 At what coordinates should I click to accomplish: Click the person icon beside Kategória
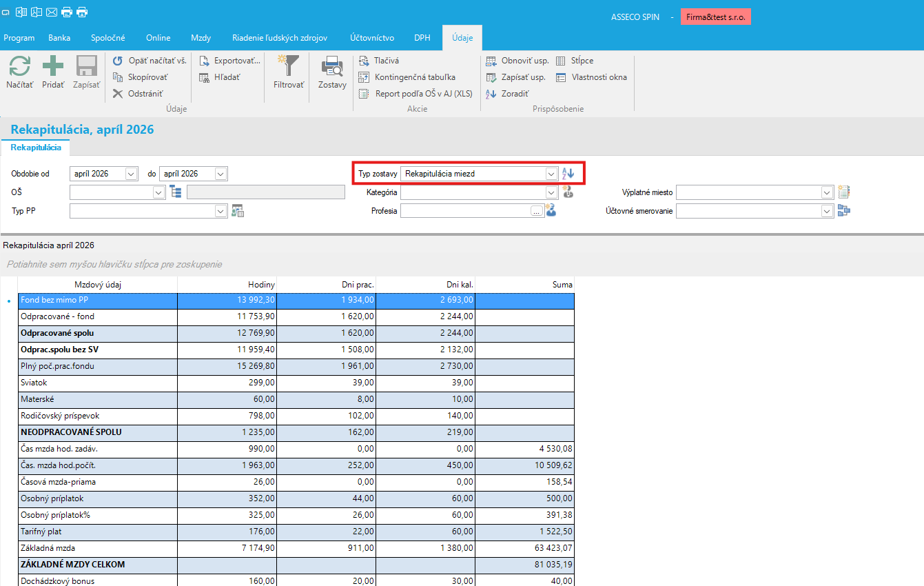coord(568,192)
